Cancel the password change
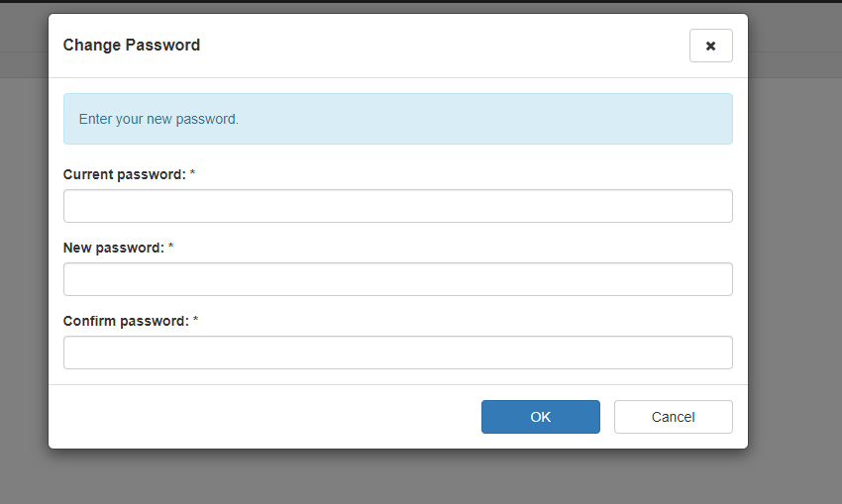The width and height of the screenshot is (842, 504). tap(673, 417)
